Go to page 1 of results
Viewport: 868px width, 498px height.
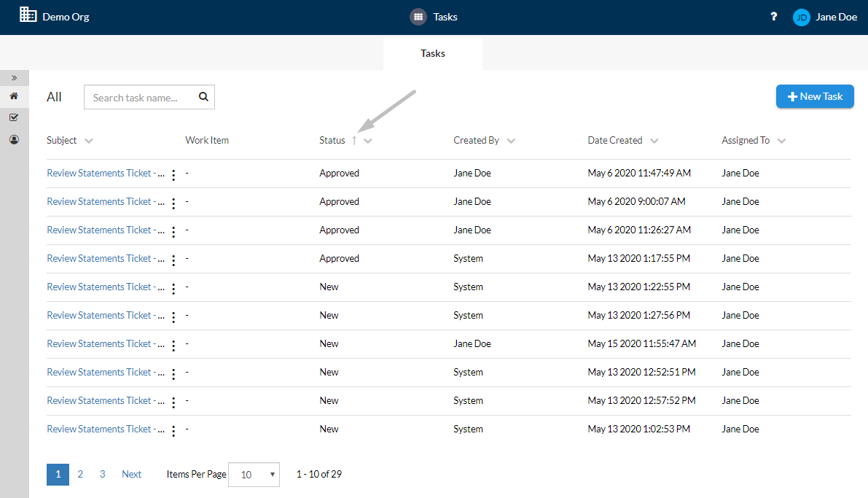[x=58, y=474]
